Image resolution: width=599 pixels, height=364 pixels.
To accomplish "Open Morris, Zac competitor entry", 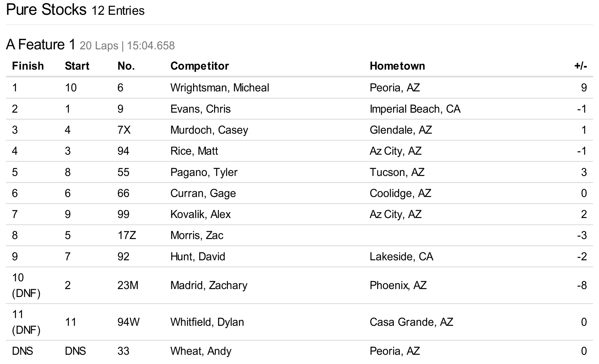I will point(197,235).
